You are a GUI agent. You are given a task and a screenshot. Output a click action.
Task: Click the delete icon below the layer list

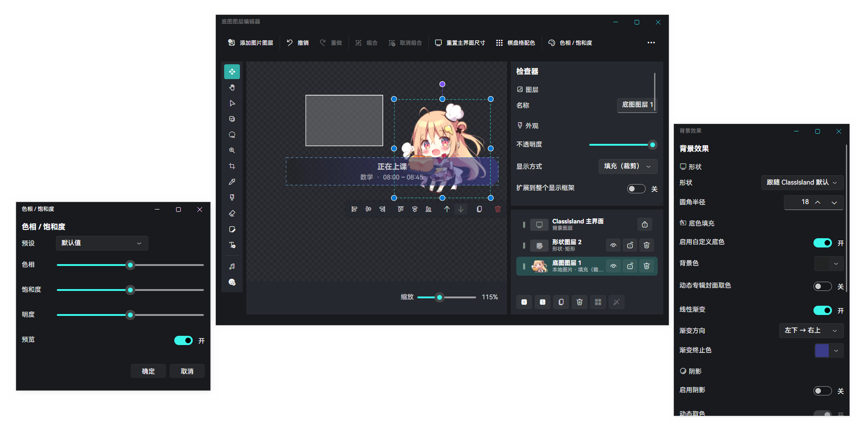[x=580, y=302]
